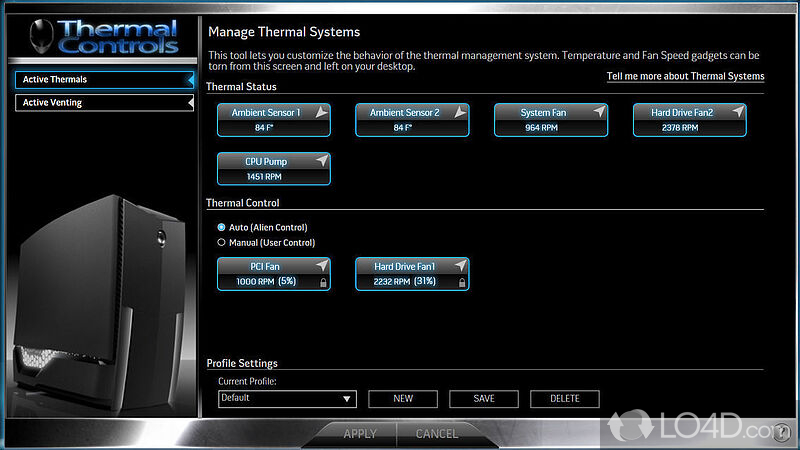Click the lock icon on PCI Fan
Image resolution: width=800 pixels, height=450 pixels.
point(321,283)
